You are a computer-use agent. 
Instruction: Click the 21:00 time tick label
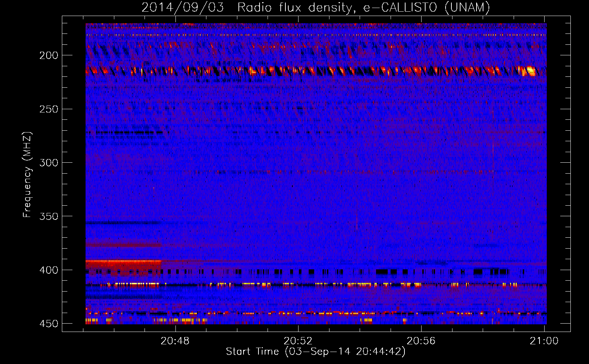click(x=544, y=341)
